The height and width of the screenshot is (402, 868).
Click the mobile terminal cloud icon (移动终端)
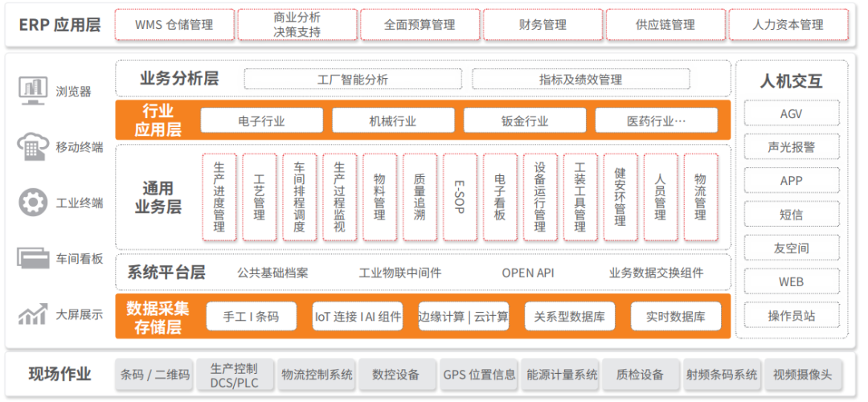(33, 146)
